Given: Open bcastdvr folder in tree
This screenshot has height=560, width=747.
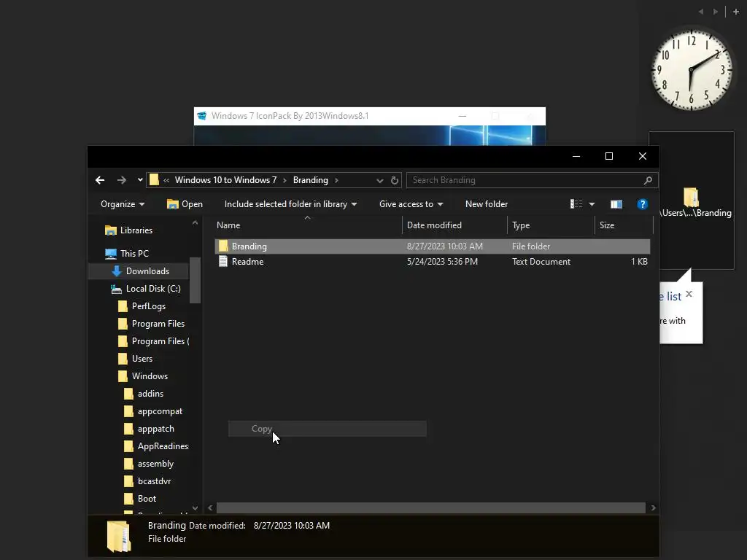Looking at the screenshot, I should click(x=147, y=481).
